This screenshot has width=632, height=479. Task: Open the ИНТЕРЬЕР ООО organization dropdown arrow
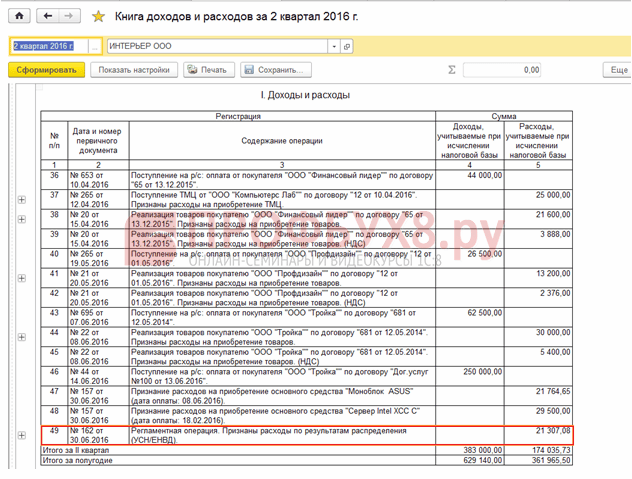[x=334, y=46]
